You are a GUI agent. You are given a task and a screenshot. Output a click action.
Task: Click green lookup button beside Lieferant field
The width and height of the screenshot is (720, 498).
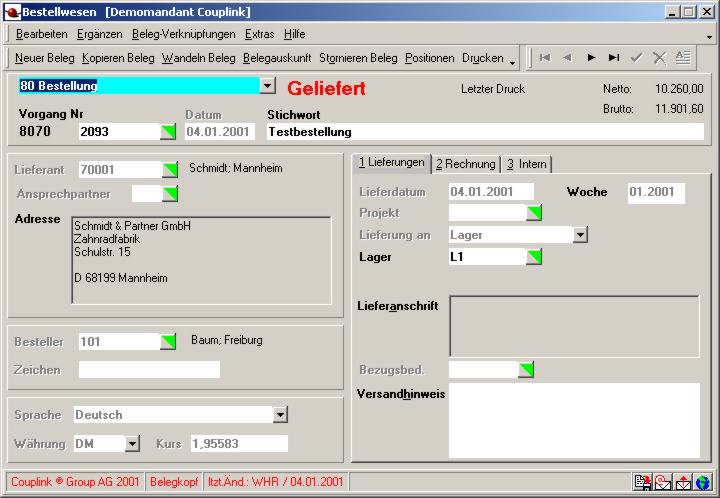(x=168, y=170)
